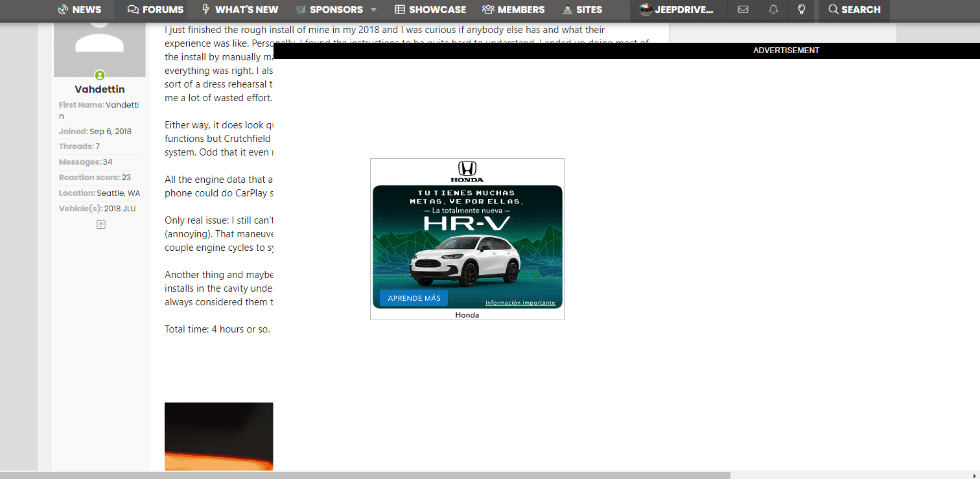The height and width of the screenshot is (479, 980).
Task: Click the APRENDE MÁS ad button
Action: pyautogui.click(x=414, y=298)
